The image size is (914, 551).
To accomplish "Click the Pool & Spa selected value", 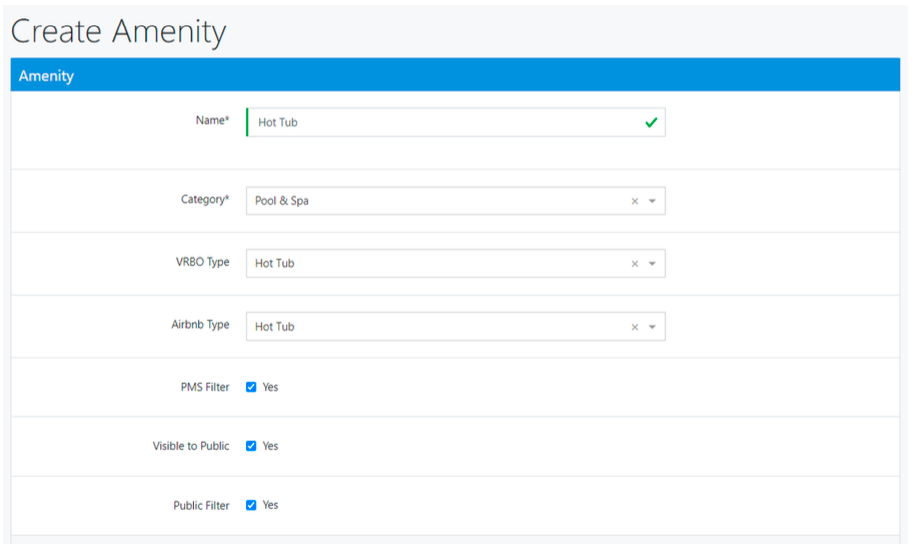I will pos(282,201).
